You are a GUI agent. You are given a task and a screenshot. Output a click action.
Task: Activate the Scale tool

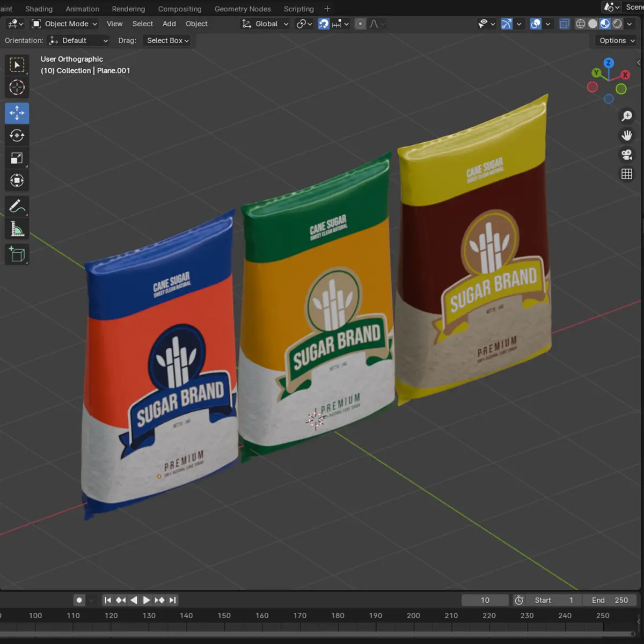(x=17, y=158)
